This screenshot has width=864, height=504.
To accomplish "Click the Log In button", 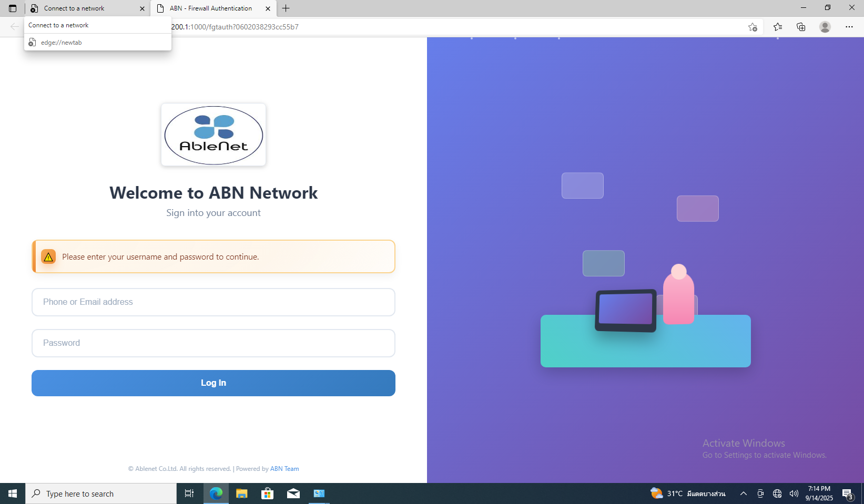I will click(x=214, y=383).
